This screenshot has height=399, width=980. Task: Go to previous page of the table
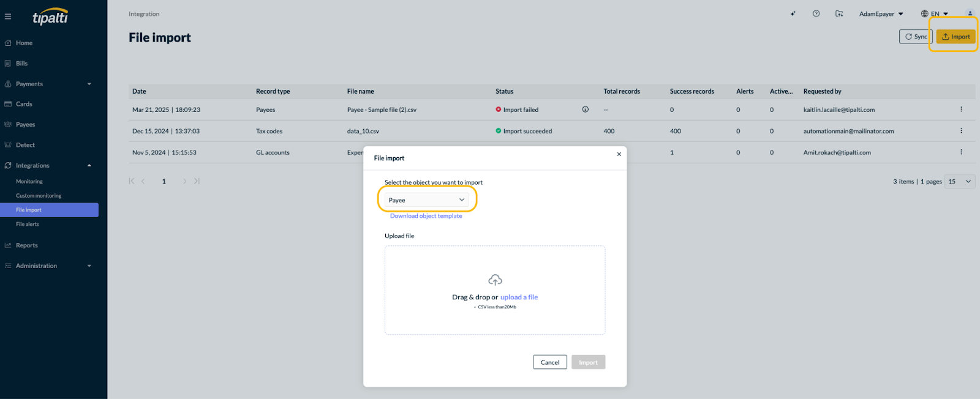[x=143, y=181]
